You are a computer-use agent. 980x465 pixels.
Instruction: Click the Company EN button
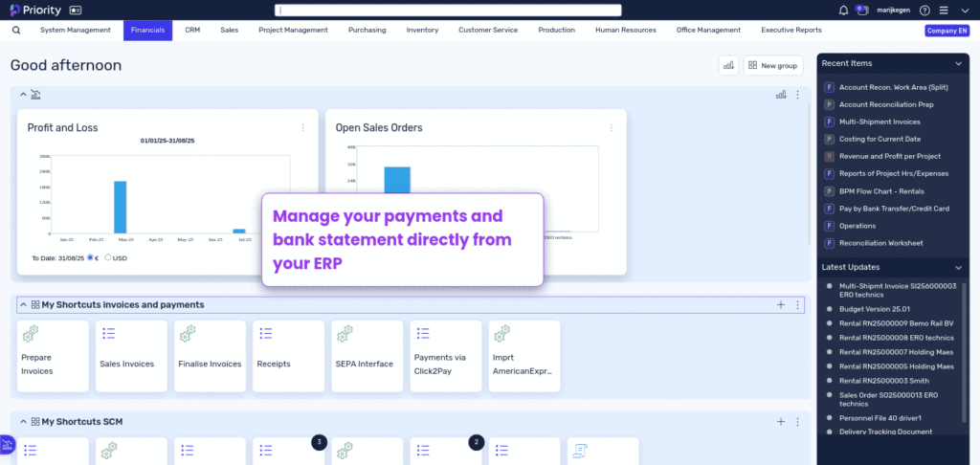[x=947, y=31]
